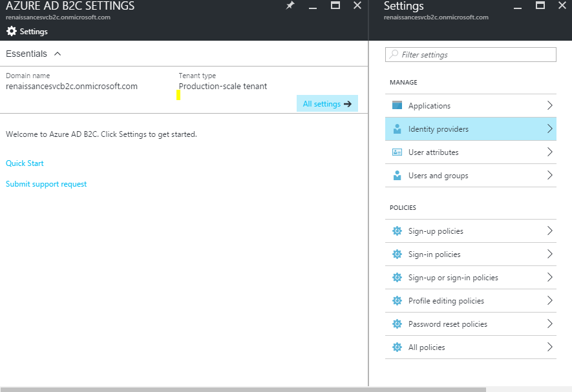The width and height of the screenshot is (572, 392).
Task: Open Sign-up or sign-in policies entry
Action: pyautogui.click(x=453, y=278)
